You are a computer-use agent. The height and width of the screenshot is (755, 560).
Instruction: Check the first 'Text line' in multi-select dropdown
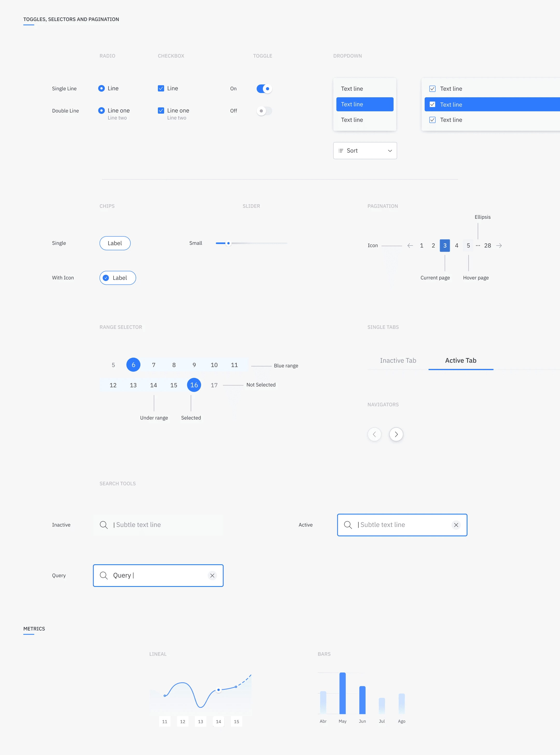click(x=432, y=89)
